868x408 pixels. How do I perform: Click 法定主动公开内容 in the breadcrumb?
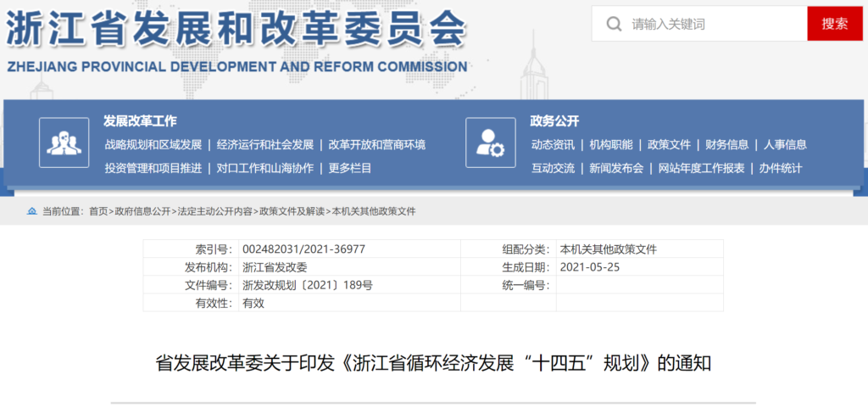pyautogui.click(x=214, y=211)
